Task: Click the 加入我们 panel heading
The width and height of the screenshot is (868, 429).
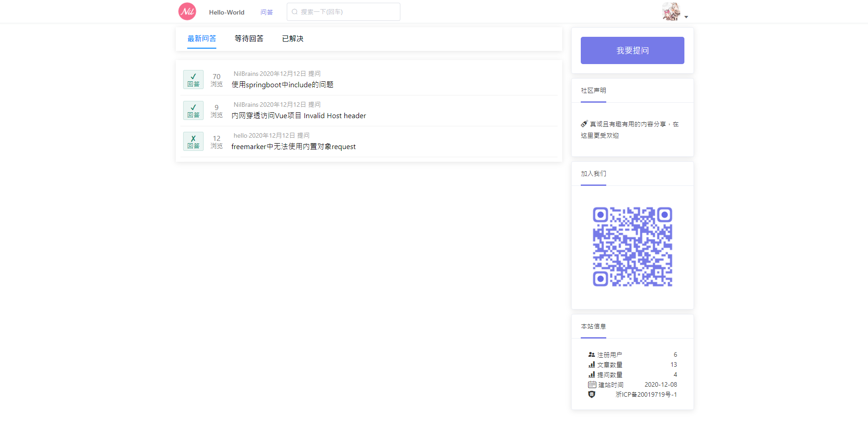Action: click(x=594, y=174)
